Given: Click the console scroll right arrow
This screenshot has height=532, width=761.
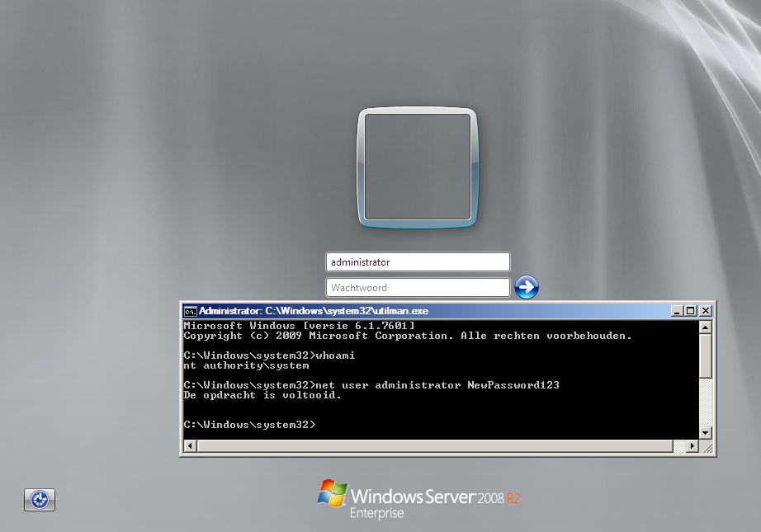Looking at the screenshot, I should 692,445.
